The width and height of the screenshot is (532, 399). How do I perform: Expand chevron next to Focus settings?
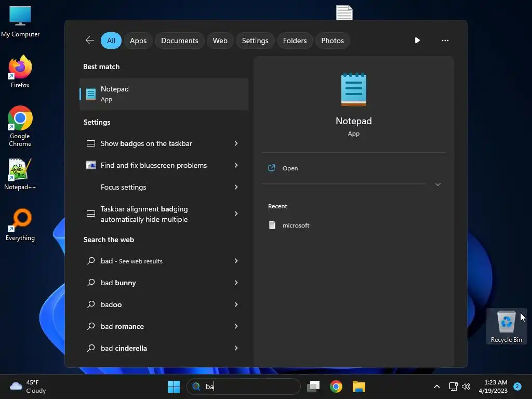click(236, 187)
